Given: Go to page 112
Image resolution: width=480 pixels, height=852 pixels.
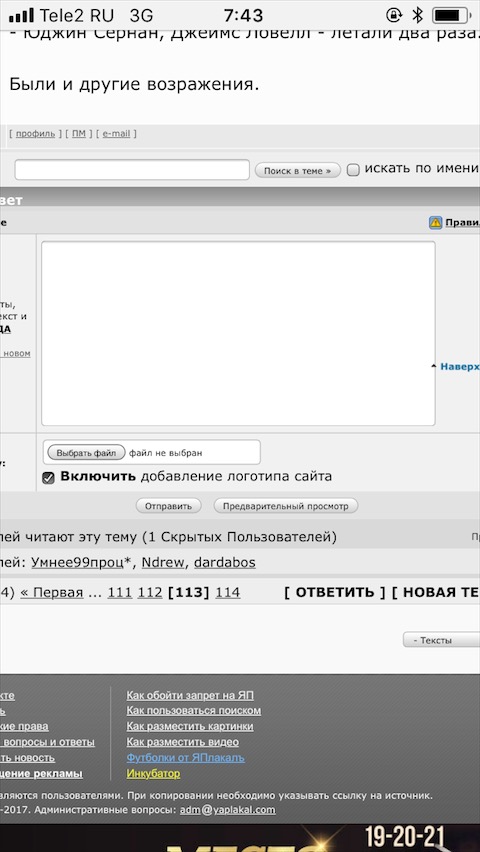Looking at the screenshot, I should 150,593.
